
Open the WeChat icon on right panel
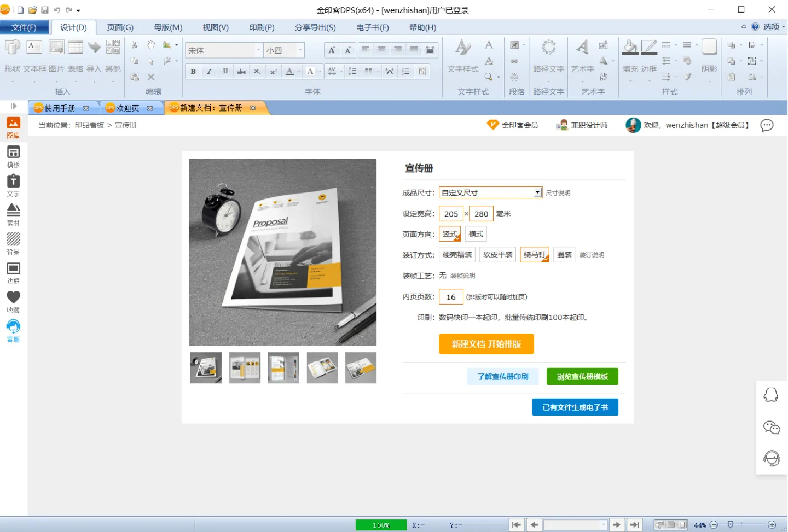(772, 428)
